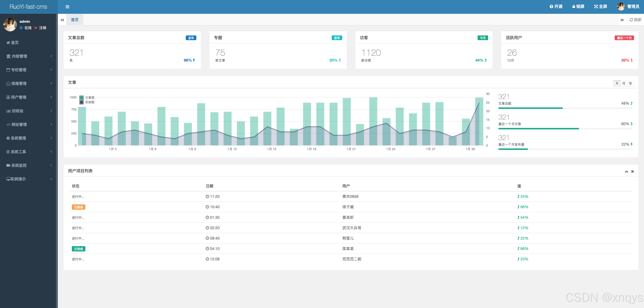Toggle the hamburger sidebar menu icon
644x308 pixels.
click(67, 7)
